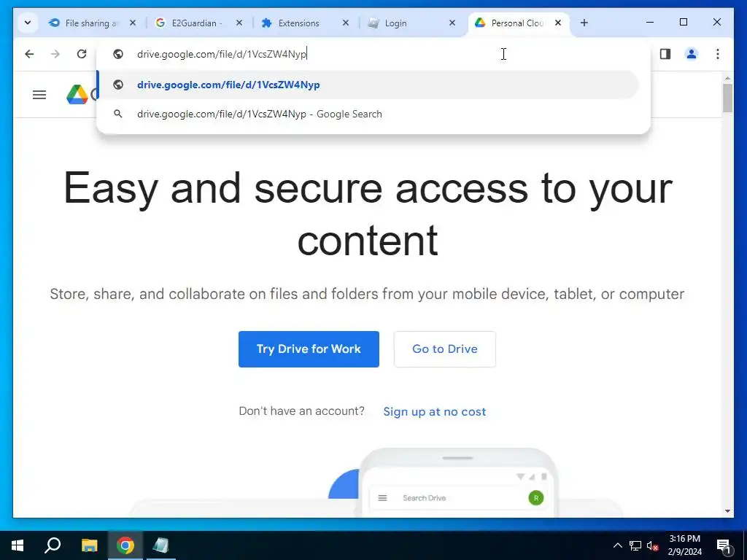This screenshot has width=747, height=560.
Task: Close the Login tab
Action: 452,23
